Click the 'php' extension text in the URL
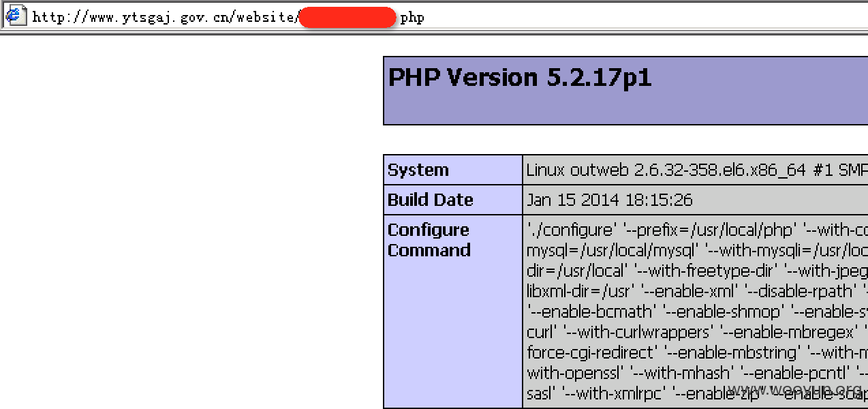The image size is (868, 409). 412,18
